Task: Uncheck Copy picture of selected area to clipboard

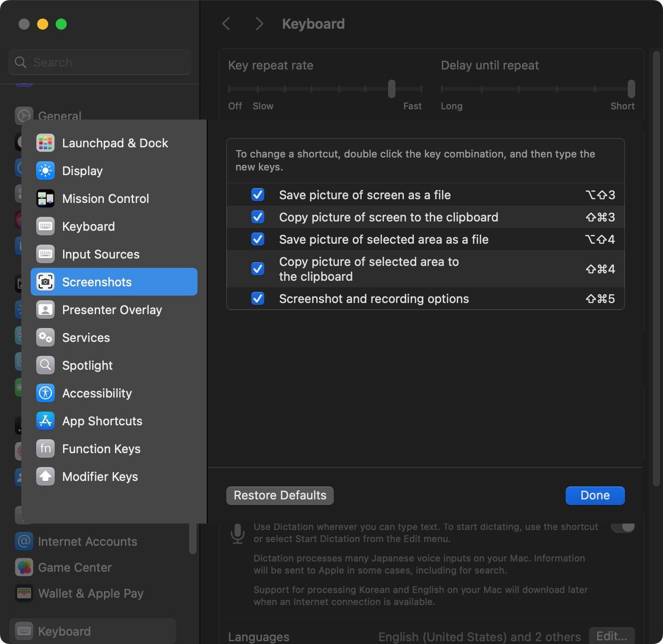Action: point(258,269)
